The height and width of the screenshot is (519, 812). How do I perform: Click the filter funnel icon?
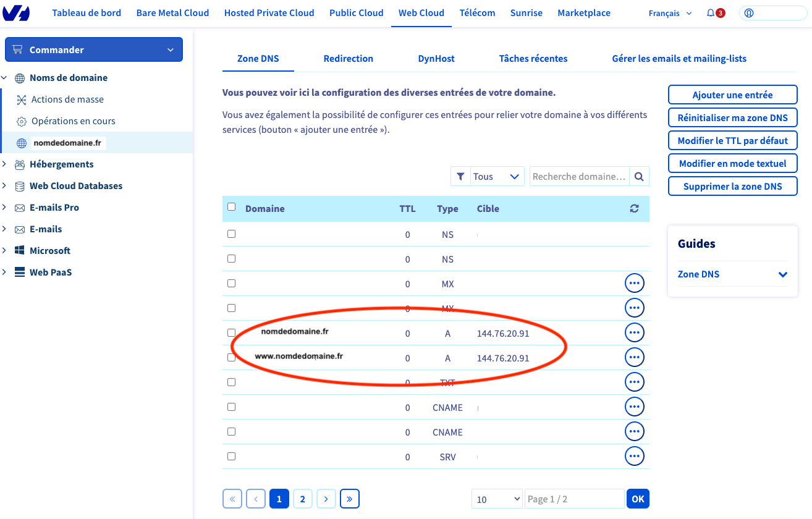tap(460, 177)
